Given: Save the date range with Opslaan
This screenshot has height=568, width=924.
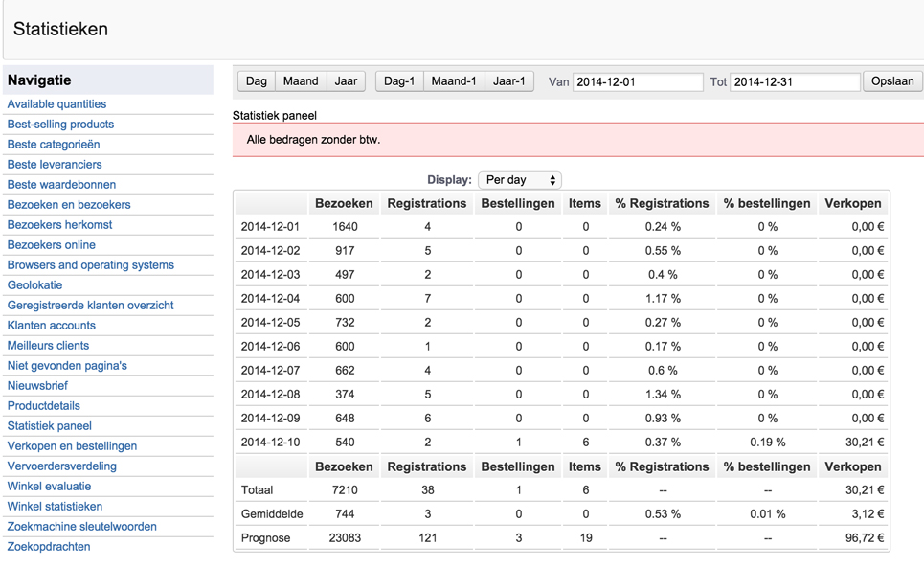Looking at the screenshot, I should point(892,81).
